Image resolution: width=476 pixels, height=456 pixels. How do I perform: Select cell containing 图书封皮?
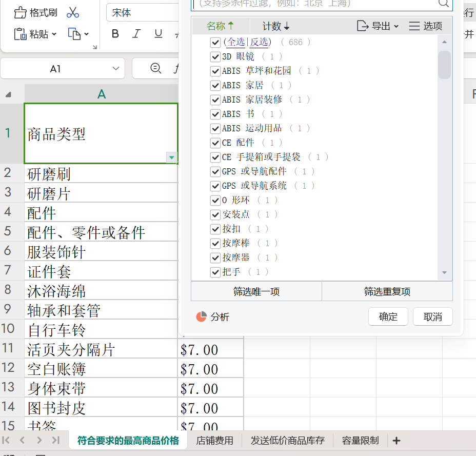pyautogui.click(x=101, y=407)
